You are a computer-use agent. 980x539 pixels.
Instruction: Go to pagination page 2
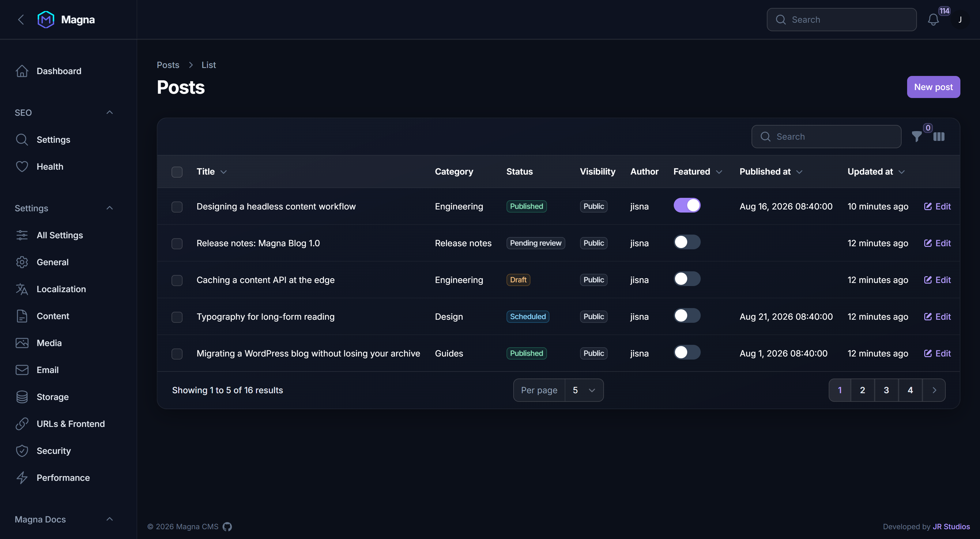click(x=862, y=390)
